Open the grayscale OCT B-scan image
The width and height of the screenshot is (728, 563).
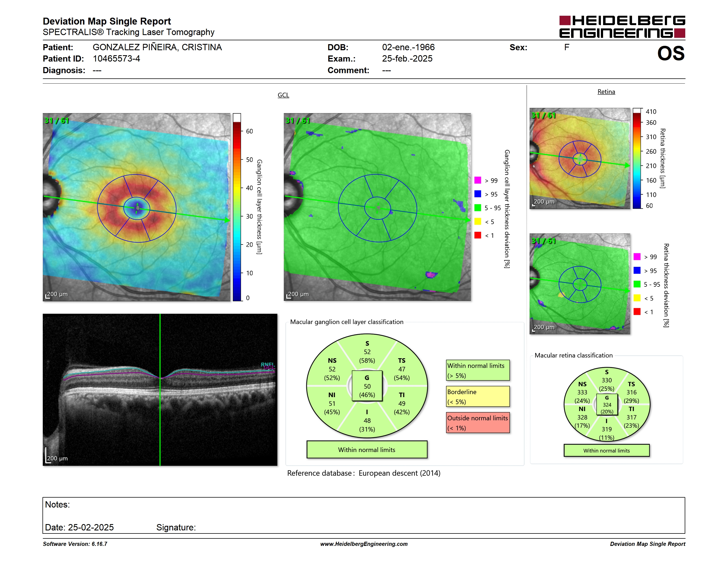pyautogui.click(x=160, y=390)
